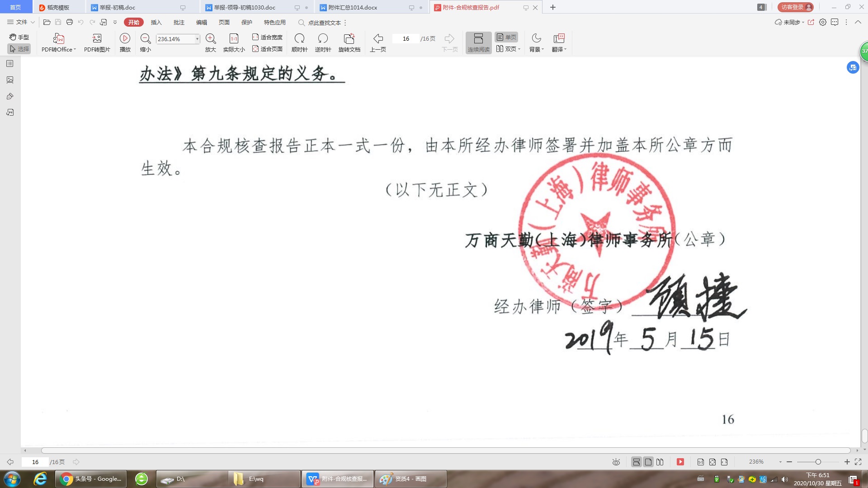
Task: Start presentation playback with 播放
Action: 125,43
